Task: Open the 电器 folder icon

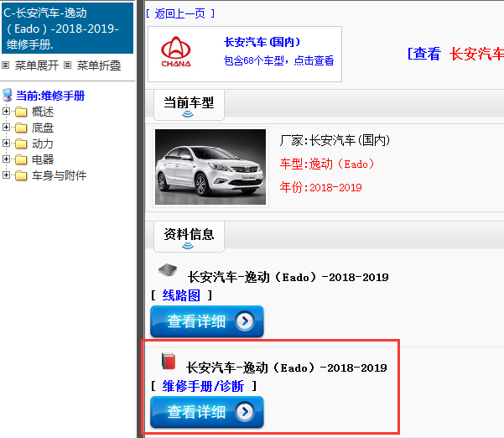Action: click(21, 159)
